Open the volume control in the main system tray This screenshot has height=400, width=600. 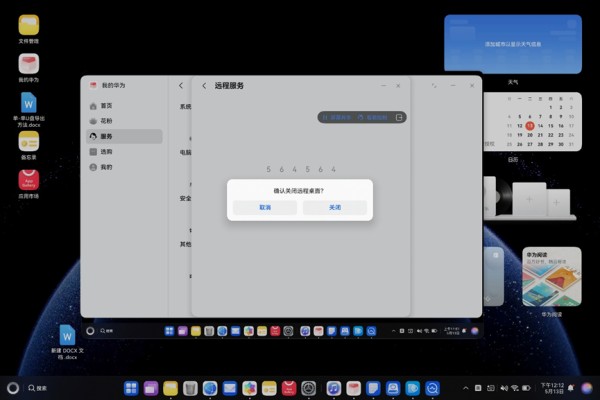coord(504,388)
